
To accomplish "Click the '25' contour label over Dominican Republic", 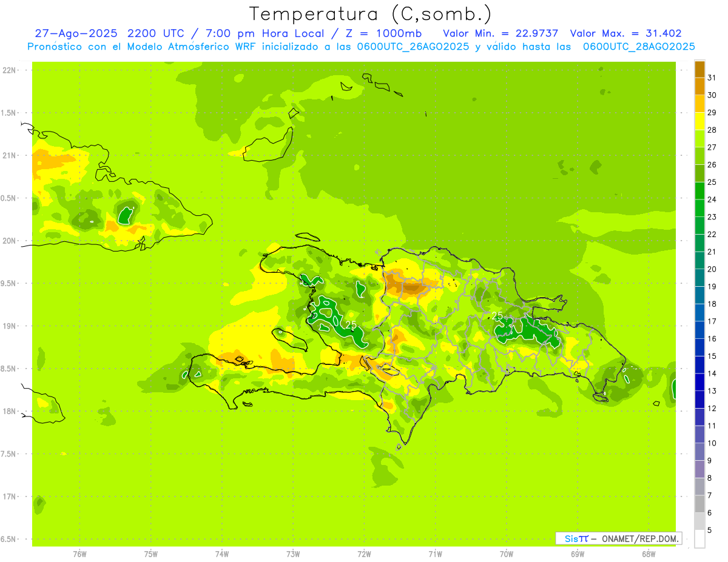I will (x=497, y=316).
